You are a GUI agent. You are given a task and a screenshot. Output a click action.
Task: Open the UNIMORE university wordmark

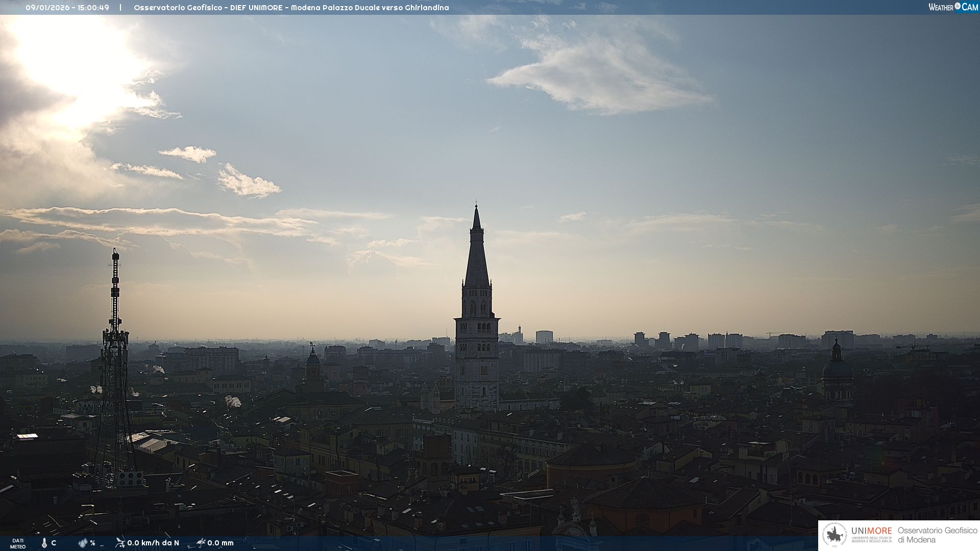tap(871, 531)
